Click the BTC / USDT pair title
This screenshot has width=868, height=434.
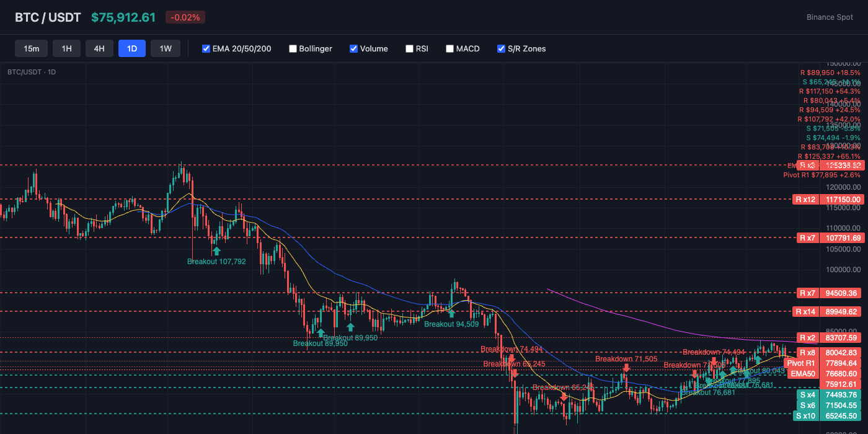tap(48, 17)
